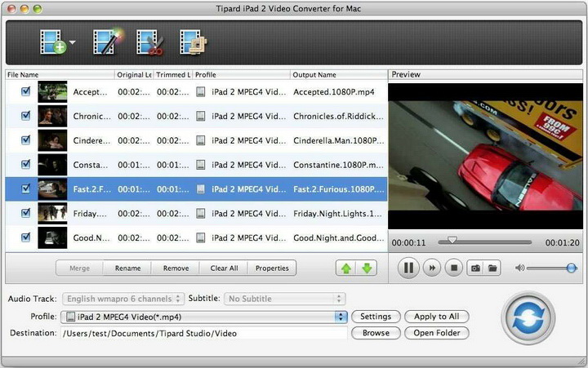Select the Fast.2.Furious.1080P output name
588x368 pixels.
click(x=339, y=189)
